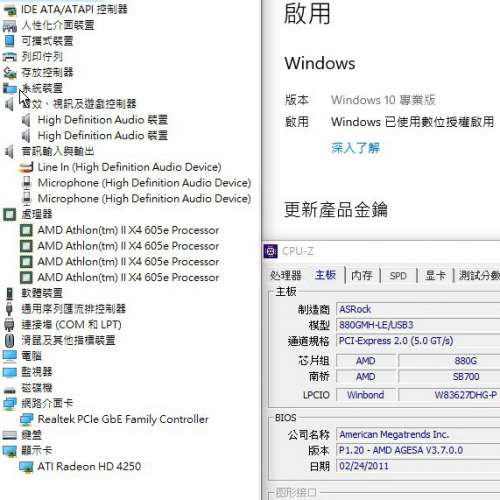The height and width of the screenshot is (500, 500).
Task: Click the W83627DHG-P LPCIO value
Action: (x=466, y=395)
